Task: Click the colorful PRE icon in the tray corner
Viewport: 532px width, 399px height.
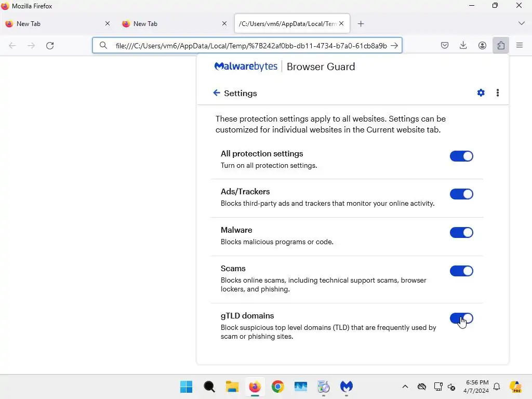Action: pyautogui.click(x=516, y=387)
